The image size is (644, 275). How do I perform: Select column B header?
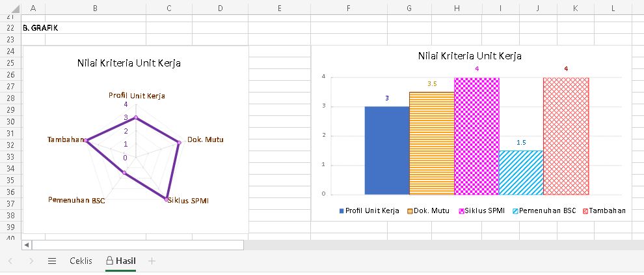[x=95, y=8]
